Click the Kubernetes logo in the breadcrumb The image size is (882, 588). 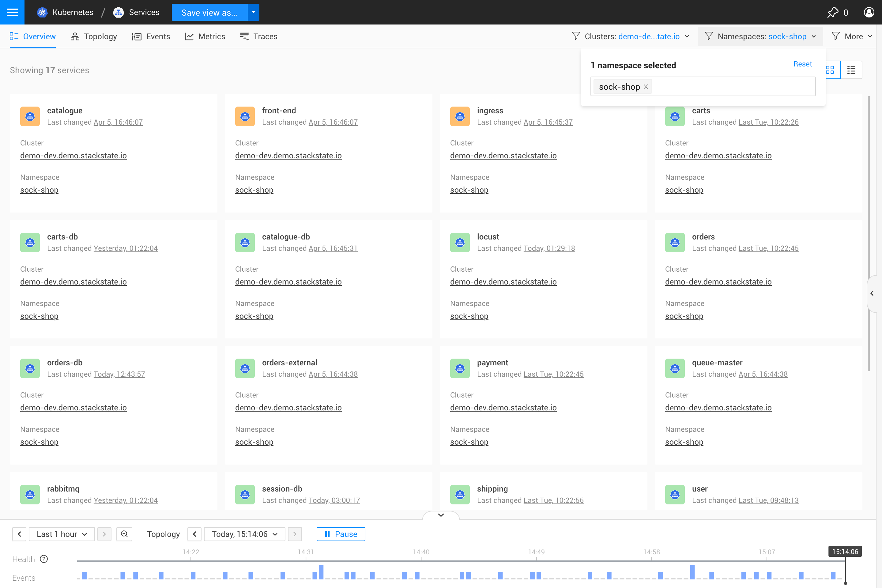click(x=42, y=12)
